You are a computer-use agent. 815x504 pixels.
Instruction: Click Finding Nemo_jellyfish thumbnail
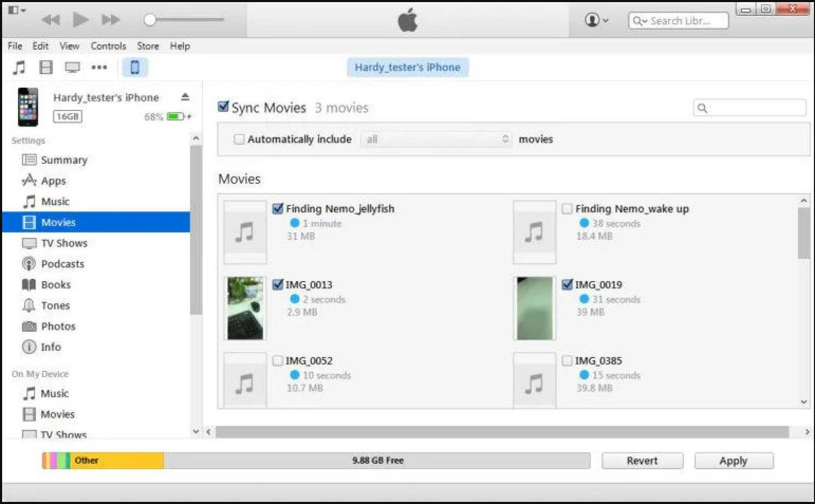pyautogui.click(x=245, y=232)
